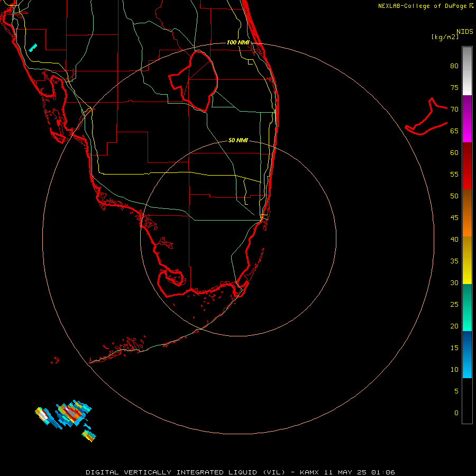476x476 pixels.
Task: Click the 60 value on the color scale
Action: pyautogui.click(x=454, y=153)
